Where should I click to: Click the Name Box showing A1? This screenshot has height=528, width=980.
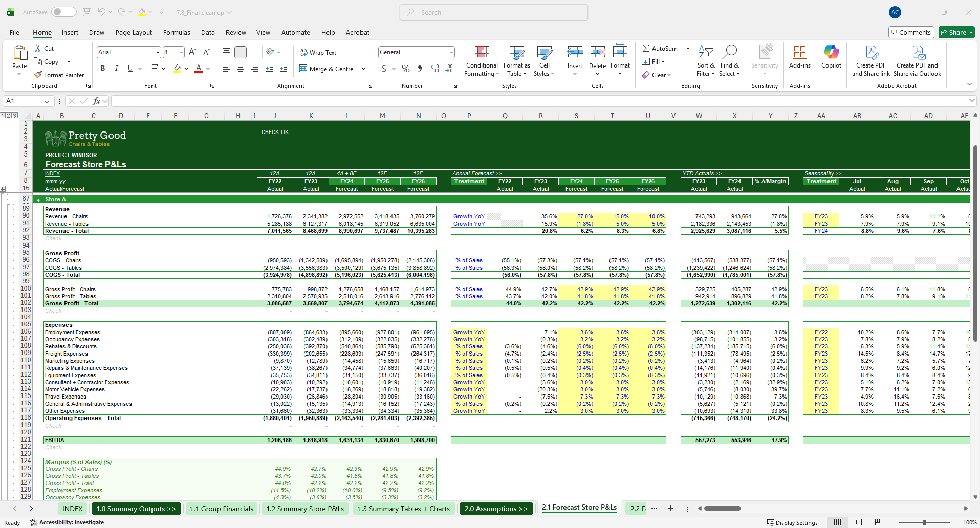coord(23,101)
